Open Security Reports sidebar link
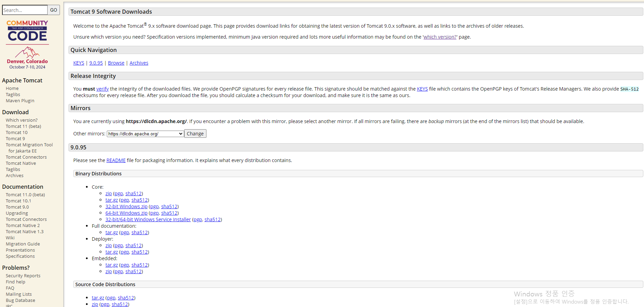 [23, 276]
